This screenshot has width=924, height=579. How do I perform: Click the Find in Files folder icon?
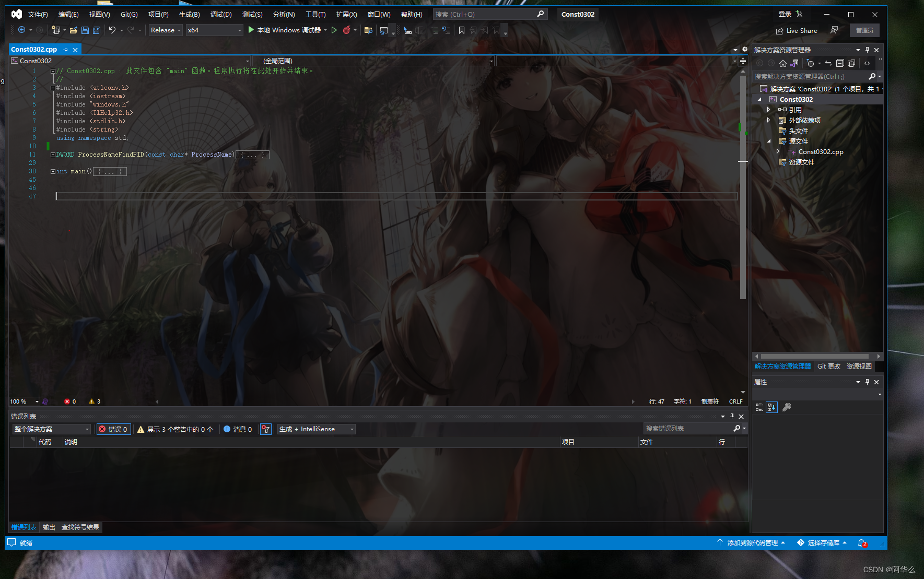[368, 30]
